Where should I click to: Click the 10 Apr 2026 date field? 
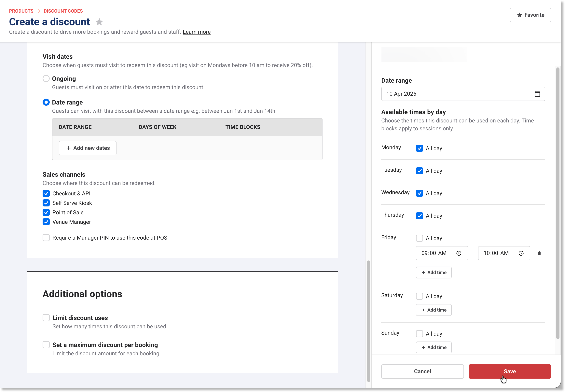(457, 94)
